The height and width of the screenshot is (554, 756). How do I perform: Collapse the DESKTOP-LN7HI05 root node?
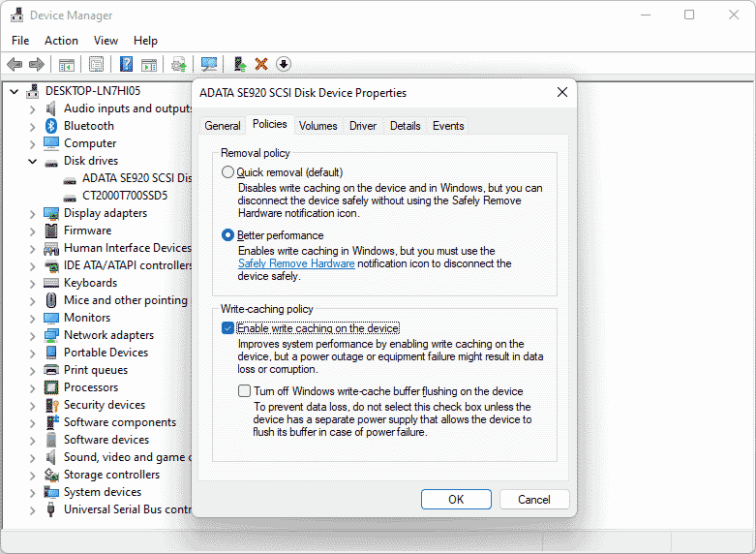click(x=15, y=91)
